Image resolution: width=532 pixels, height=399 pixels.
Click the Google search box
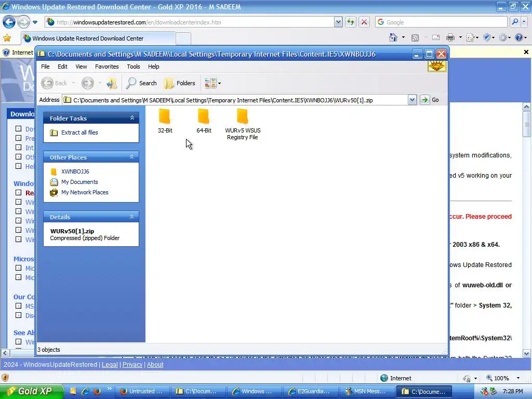point(441,22)
